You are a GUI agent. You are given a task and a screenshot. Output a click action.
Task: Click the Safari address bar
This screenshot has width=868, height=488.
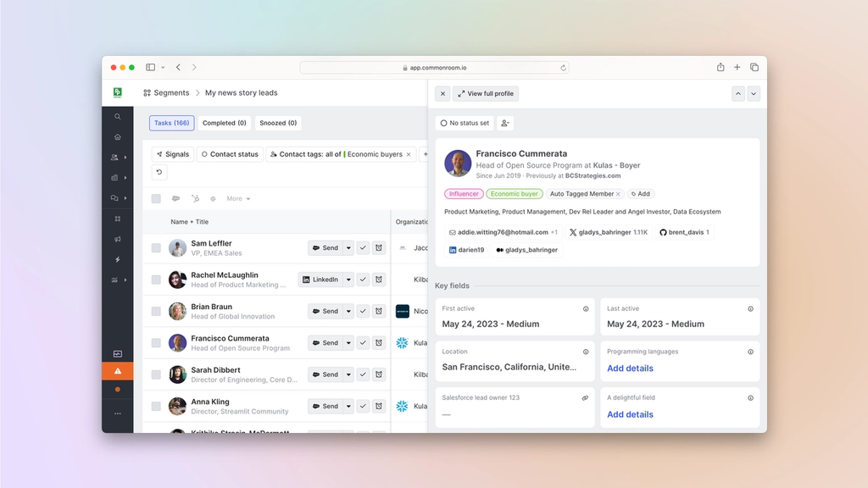tap(435, 68)
